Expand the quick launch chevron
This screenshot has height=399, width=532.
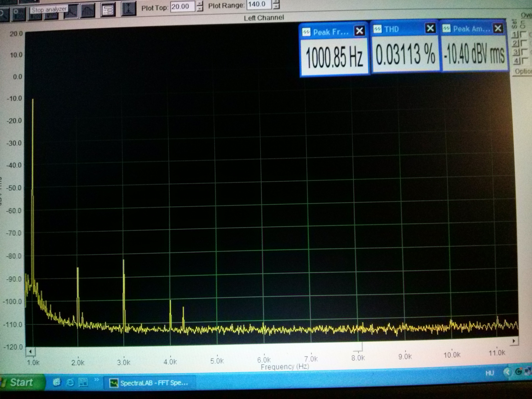pos(96,380)
